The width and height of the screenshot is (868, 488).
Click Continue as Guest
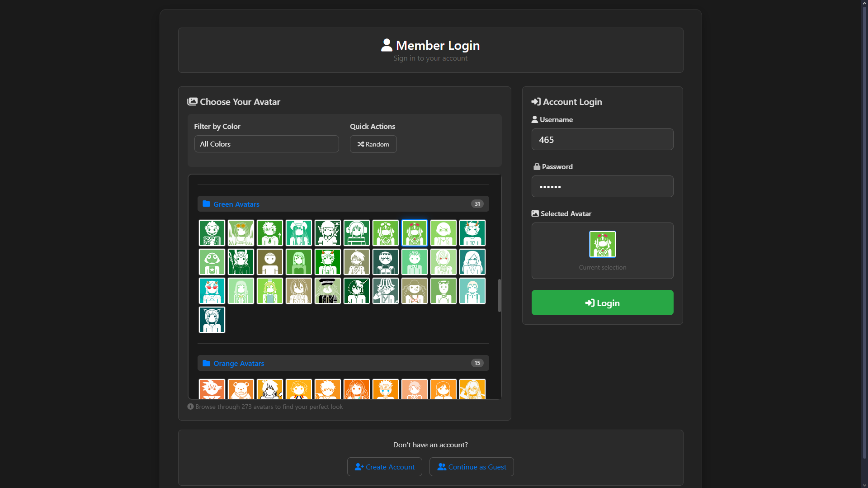coord(472,467)
